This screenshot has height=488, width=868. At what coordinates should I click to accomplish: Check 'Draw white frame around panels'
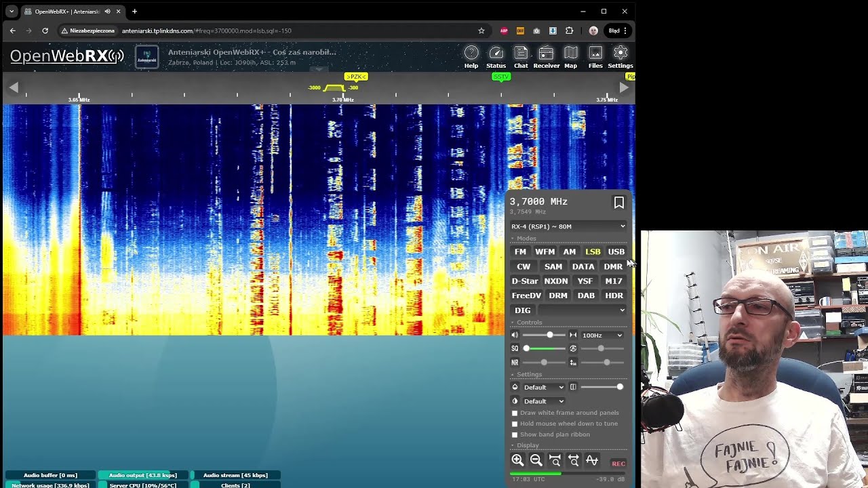[x=515, y=413]
